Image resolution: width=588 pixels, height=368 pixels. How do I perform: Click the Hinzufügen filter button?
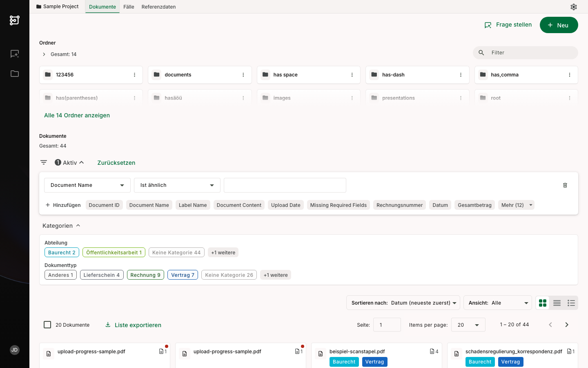(x=63, y=205)
